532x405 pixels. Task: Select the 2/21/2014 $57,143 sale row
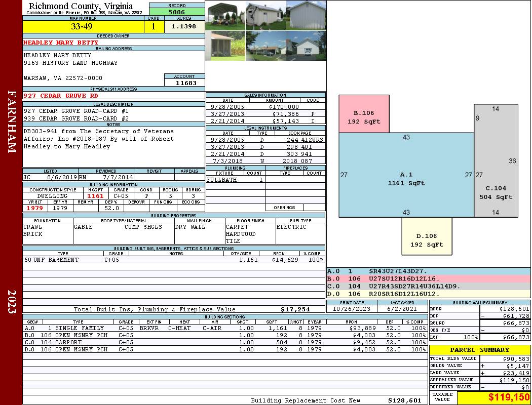coord(265,120)
